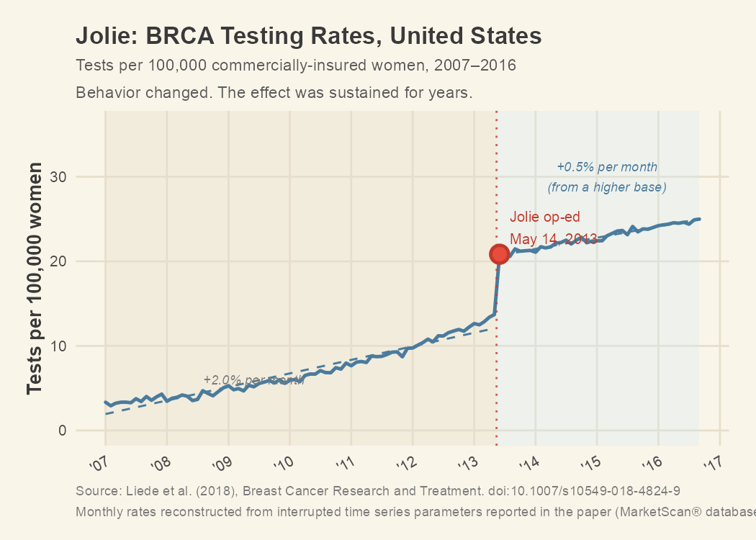Click the y-axis value 30

pos(58,177)
